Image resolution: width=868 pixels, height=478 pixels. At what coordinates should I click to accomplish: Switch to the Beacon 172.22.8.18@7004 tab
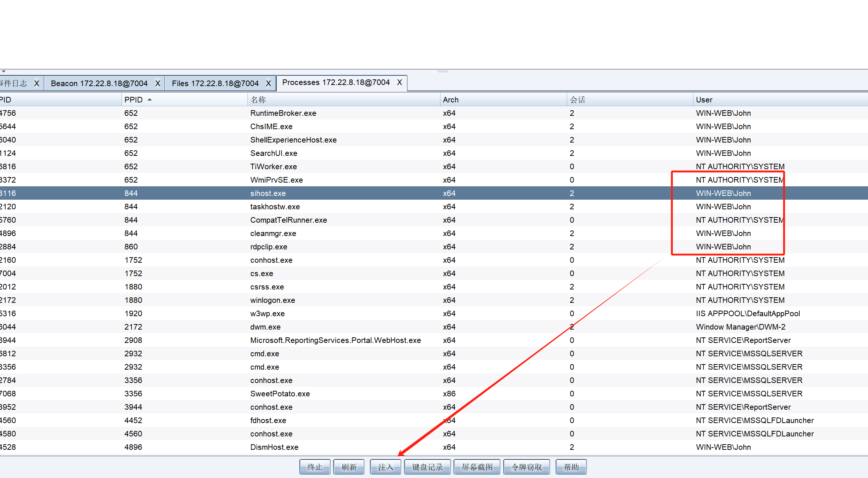(99, 84)
